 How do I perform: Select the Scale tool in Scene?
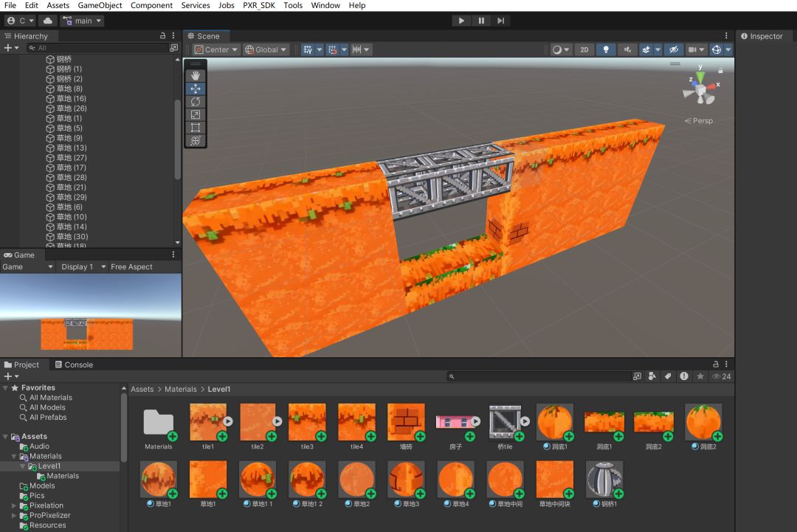point(196,114)
